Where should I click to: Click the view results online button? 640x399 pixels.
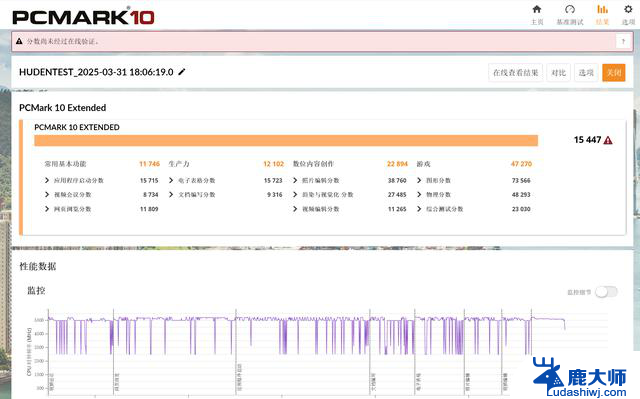point(516,73)
